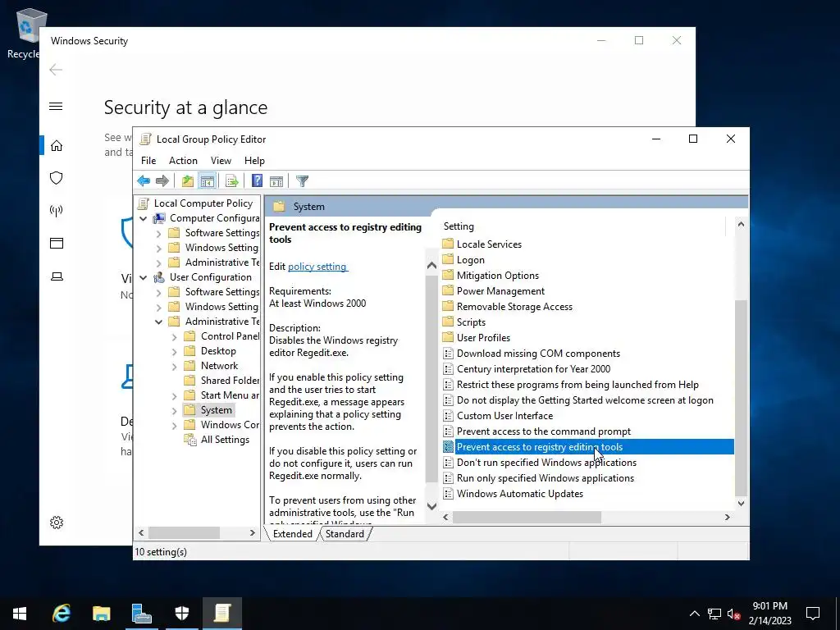Click the Home icon in Windows Security
This screenshot has width=840, height=630.
coord(57,146)
